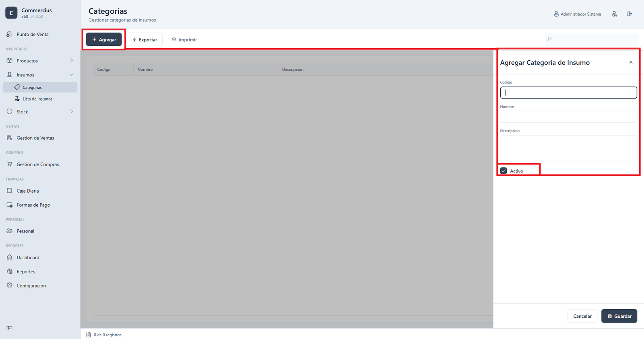Image resolution: width=644 pixels, height=339 pixels.
Task: Click the Imprimir toolbar button
Action: (184, 39)
